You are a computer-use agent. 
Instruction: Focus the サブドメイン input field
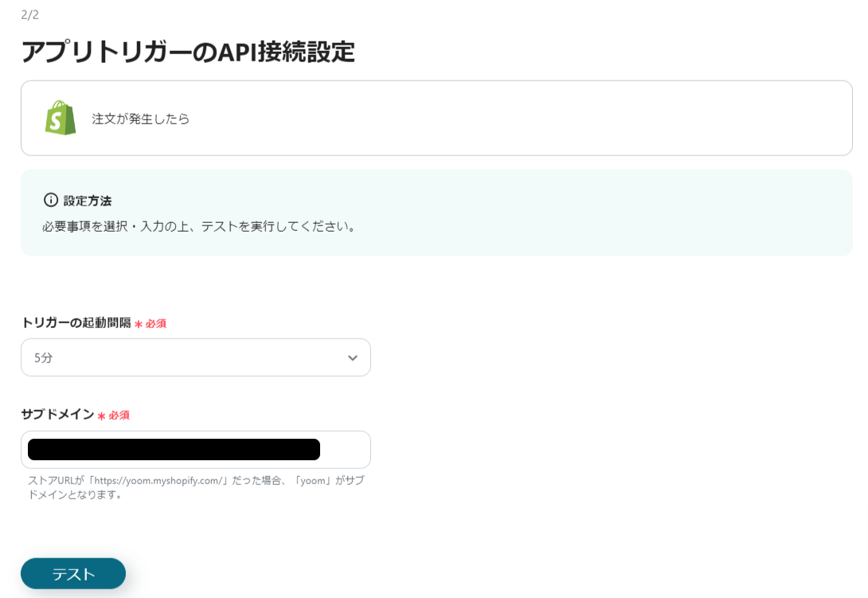pos(196,450)
